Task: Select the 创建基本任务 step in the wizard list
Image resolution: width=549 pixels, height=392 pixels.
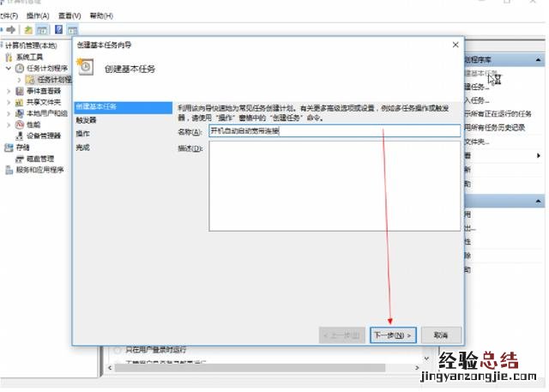Action: point(124,106)
